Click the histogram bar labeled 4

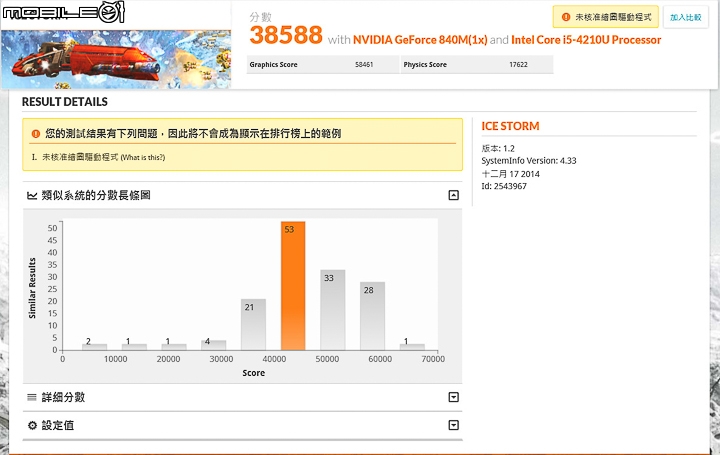pyautogui.click(x=214, y=345)
